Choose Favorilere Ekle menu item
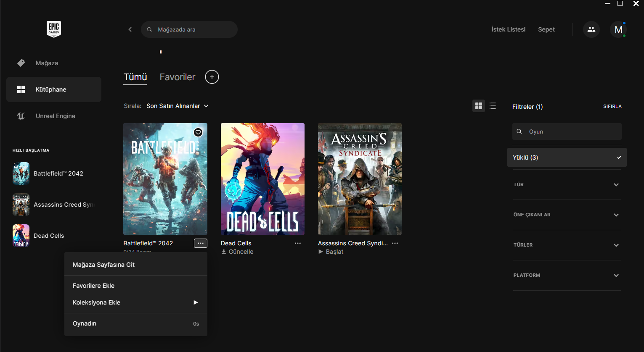The width and height of the screenshot is (644, 352). click(x=136, y=286)
